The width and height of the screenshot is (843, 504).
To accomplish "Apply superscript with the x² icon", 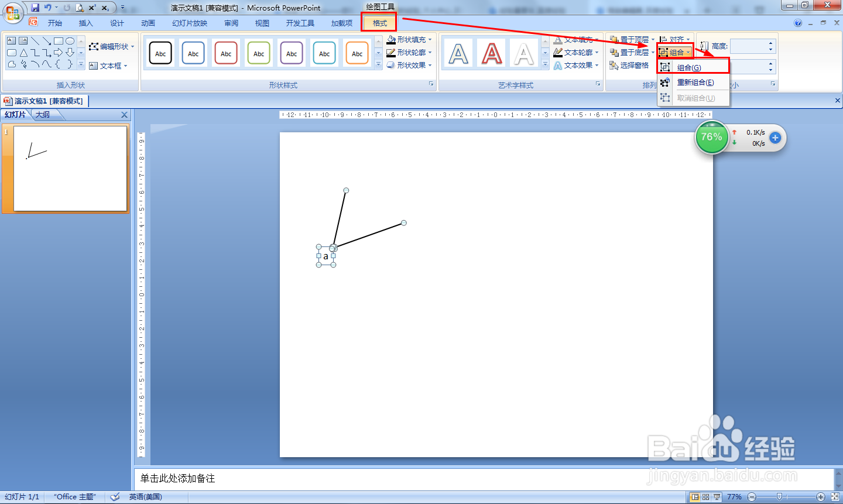I will (x=92, y=8).
